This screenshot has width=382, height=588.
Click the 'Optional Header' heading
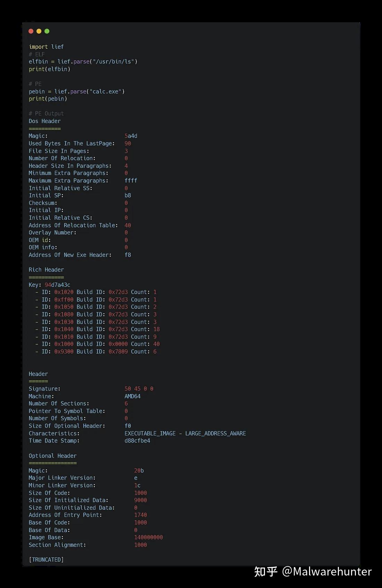[x=52, y=456]
